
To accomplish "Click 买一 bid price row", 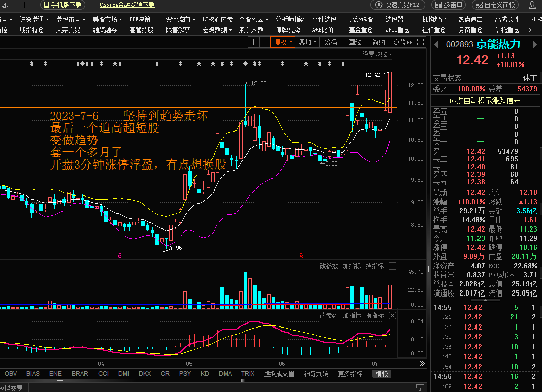I will pos(486,151).
